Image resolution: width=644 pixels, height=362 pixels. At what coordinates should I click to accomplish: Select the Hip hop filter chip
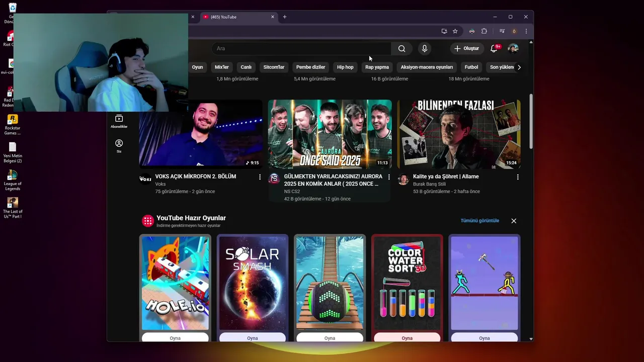(x=345, y=67)
